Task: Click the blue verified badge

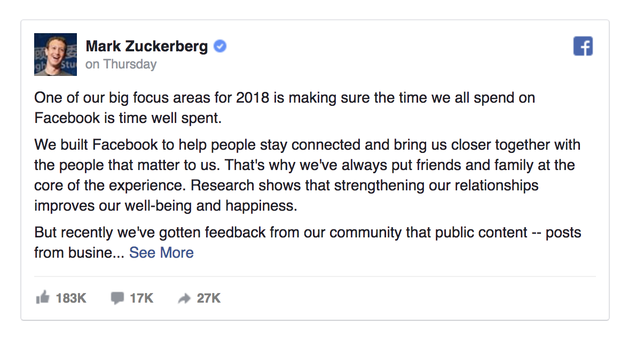Action: coord(220,47)
